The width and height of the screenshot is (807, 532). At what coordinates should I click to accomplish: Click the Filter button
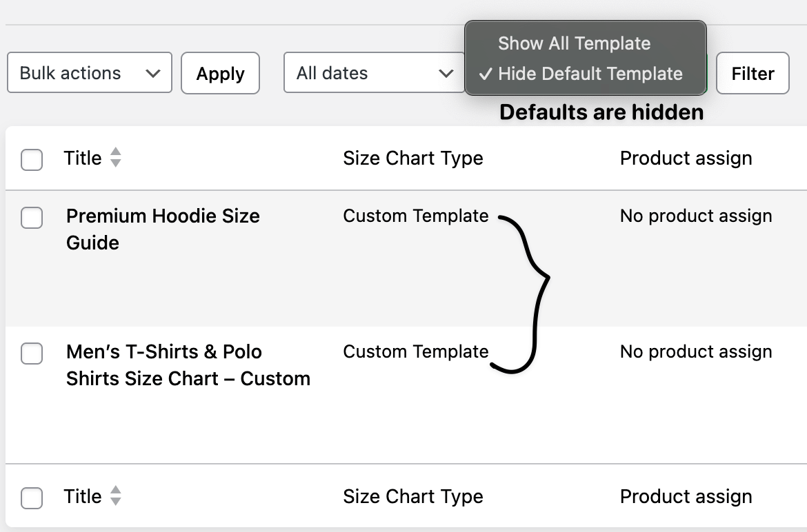point(753,72)
